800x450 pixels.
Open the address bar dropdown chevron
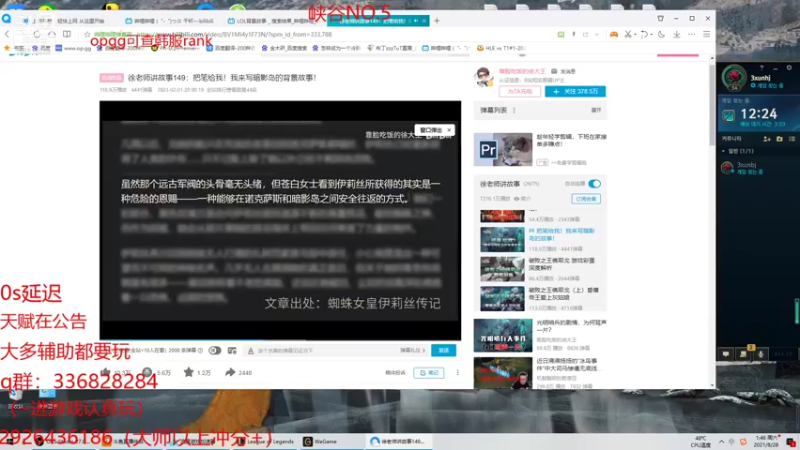pos(596,34)
